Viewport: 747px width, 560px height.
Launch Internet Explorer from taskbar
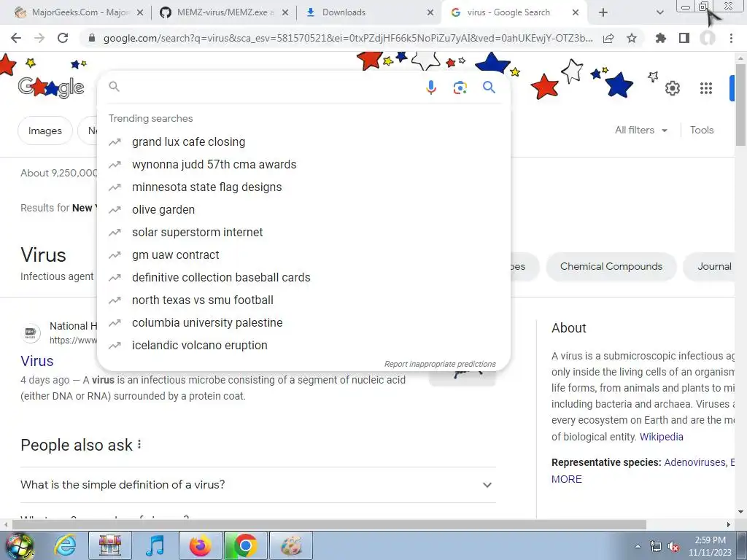(x=65, y=545)
